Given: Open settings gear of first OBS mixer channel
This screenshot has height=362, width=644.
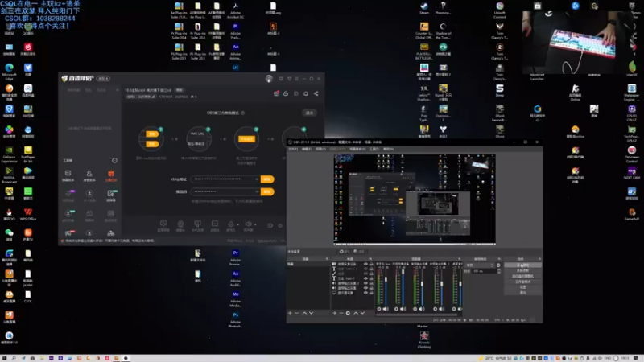Looking at the screenshot, I should (379, 309).
